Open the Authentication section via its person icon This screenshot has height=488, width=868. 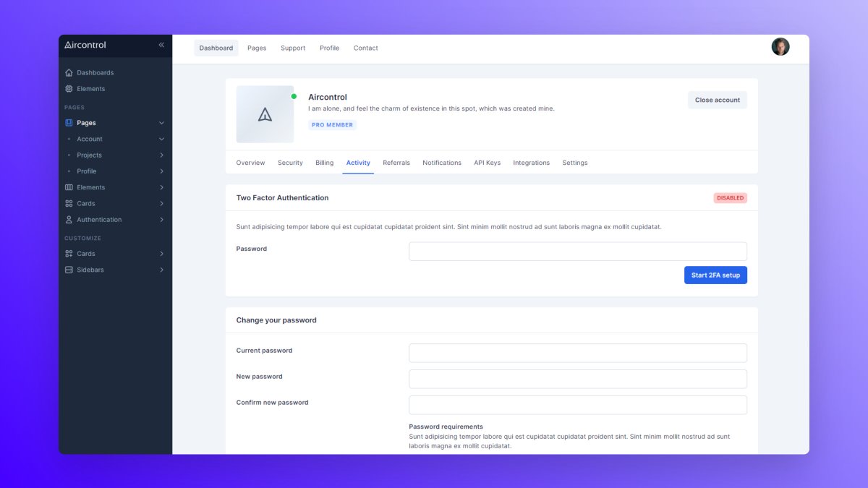pos(69,219)
